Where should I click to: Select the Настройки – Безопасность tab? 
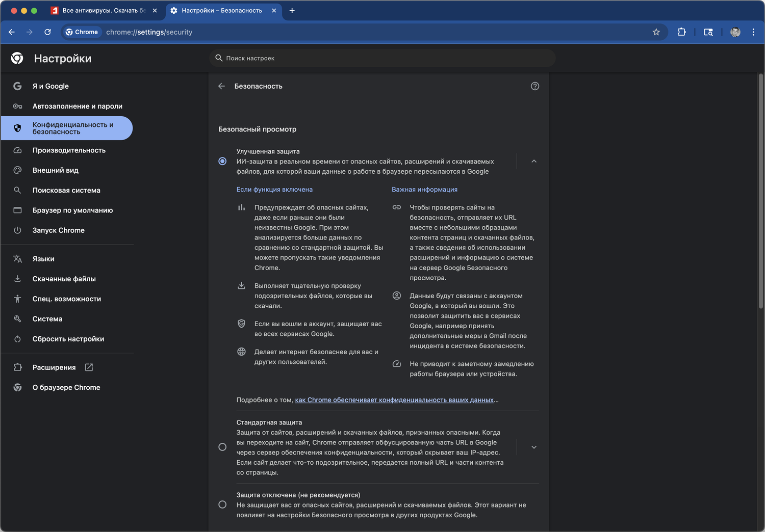[223, 10]
